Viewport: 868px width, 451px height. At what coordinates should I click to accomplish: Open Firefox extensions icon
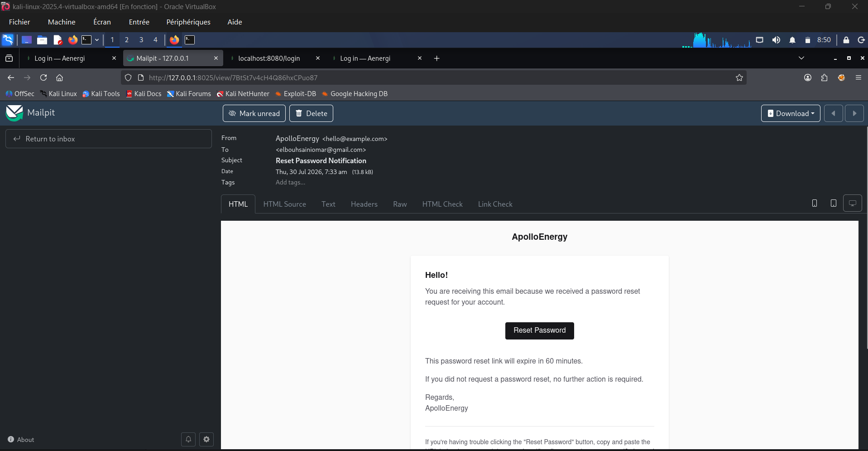(x=825, y=78)
